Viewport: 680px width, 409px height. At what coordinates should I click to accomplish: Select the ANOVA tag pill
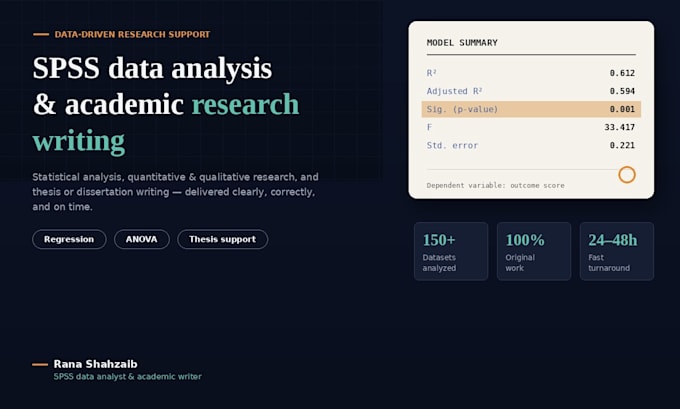click(142, 239)
